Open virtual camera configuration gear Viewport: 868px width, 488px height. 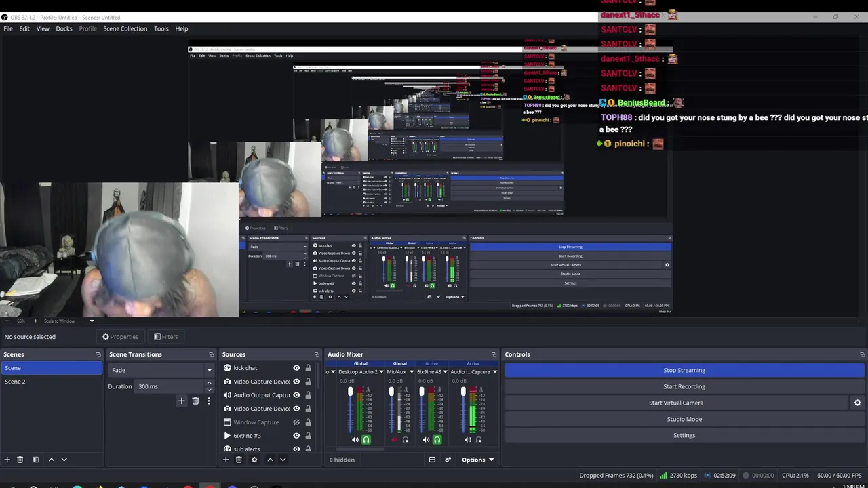857,403
